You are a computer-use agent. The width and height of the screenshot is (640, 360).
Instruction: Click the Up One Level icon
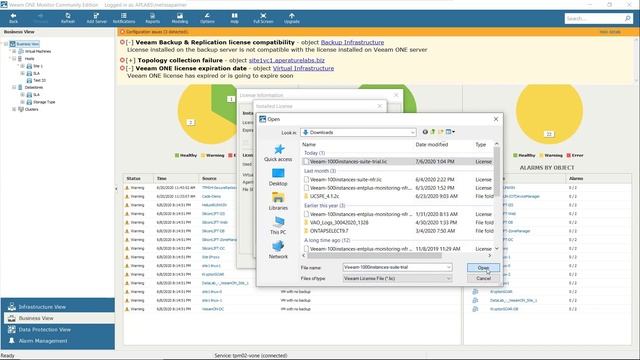pos(433,132)
